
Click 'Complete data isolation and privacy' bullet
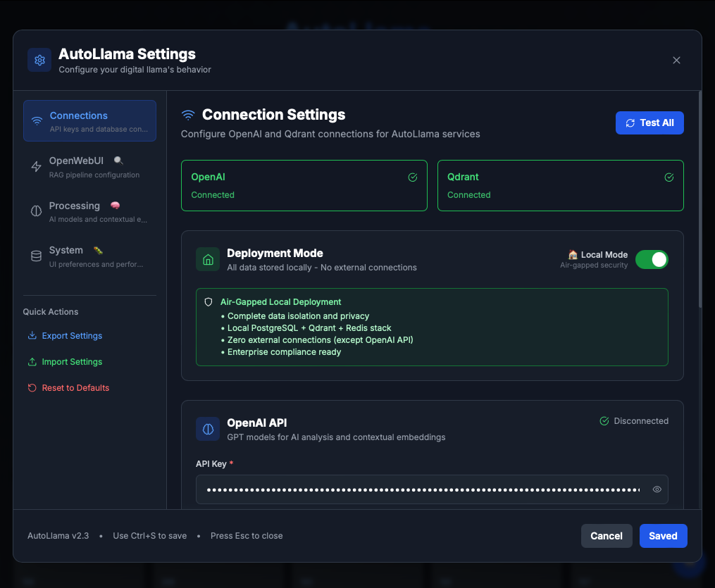pos(295,316)
